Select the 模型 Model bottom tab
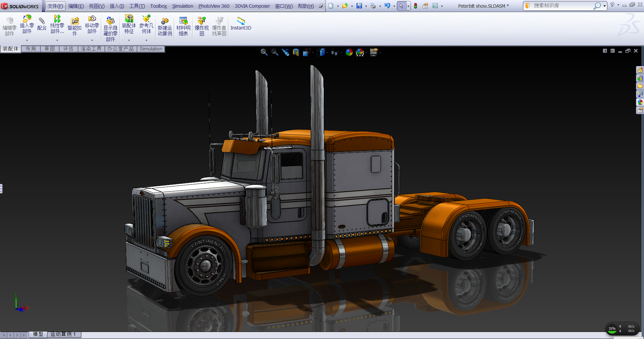 click(x=38, y=334)
